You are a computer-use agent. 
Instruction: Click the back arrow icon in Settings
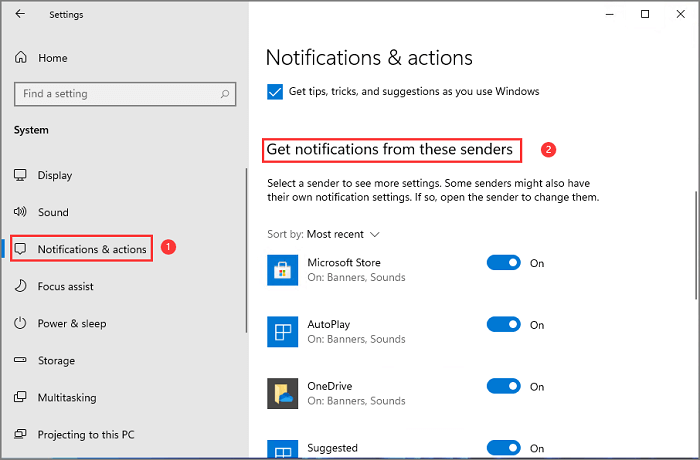click(x=22, y=15)
